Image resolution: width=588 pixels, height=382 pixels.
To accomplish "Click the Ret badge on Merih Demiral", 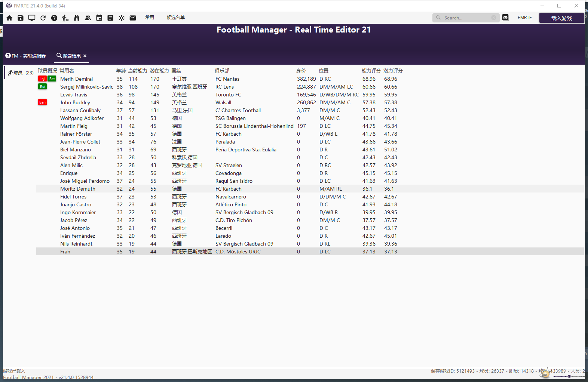I will [x=52, y=79].
